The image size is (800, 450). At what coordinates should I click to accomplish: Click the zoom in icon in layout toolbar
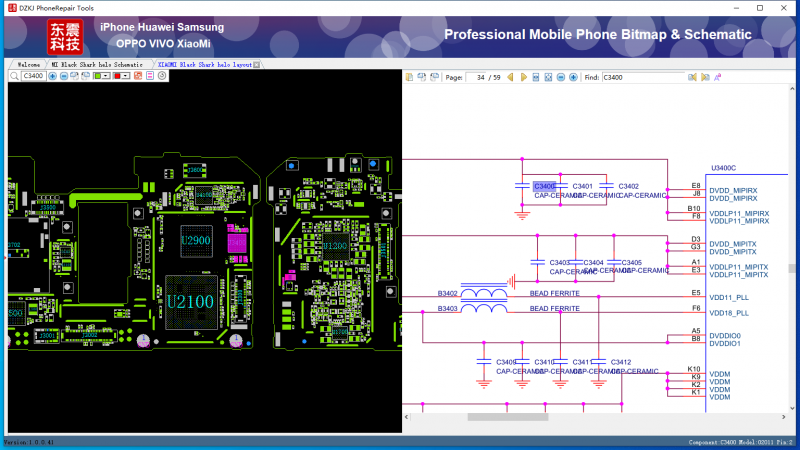tap(51, 76)
